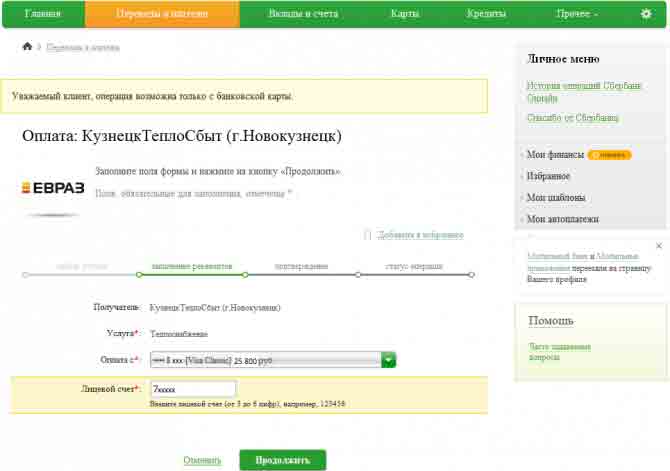Click the статус операции step label

pyautogui.click(x=414, y=266)
